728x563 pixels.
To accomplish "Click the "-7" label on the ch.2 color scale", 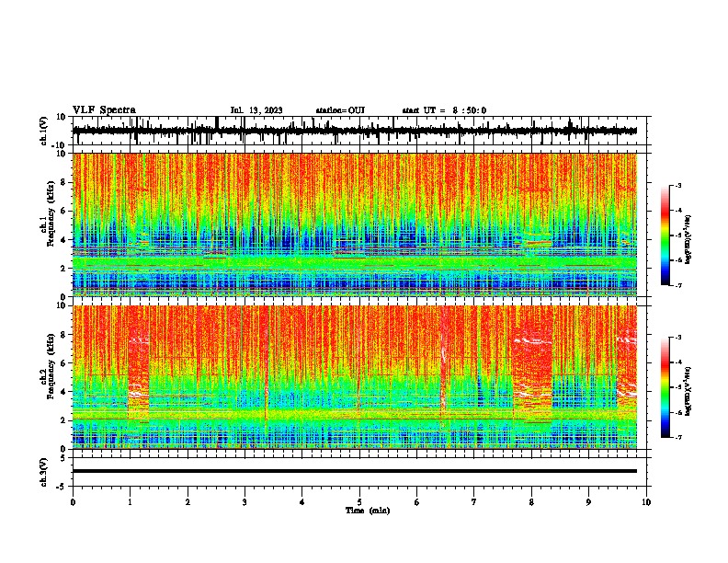I will 678,437.
